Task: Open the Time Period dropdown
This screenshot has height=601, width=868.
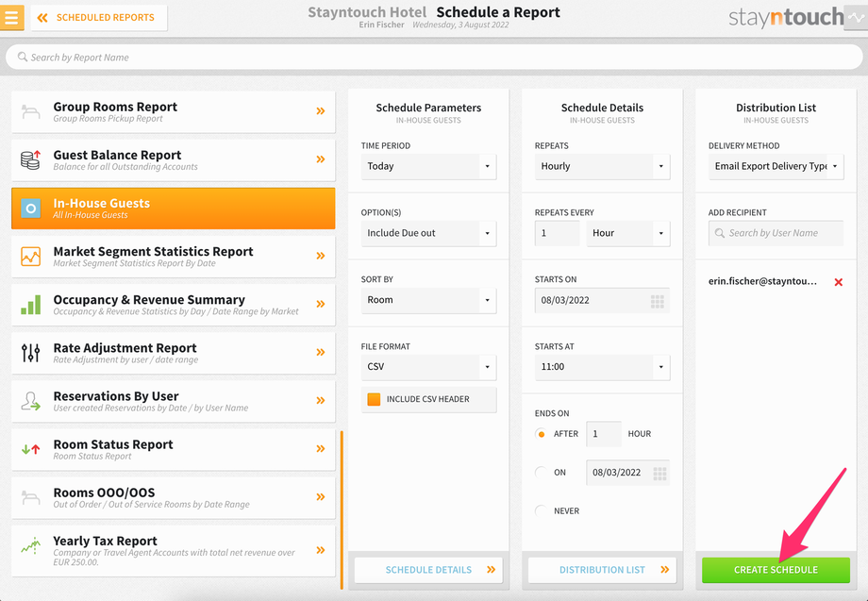Action: pyautogui.click(x=428, y=166)
